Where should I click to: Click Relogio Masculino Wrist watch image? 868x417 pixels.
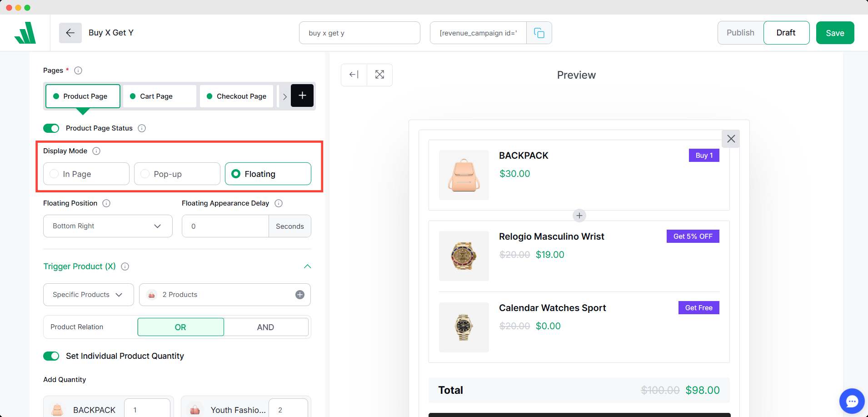click(464, 256)
